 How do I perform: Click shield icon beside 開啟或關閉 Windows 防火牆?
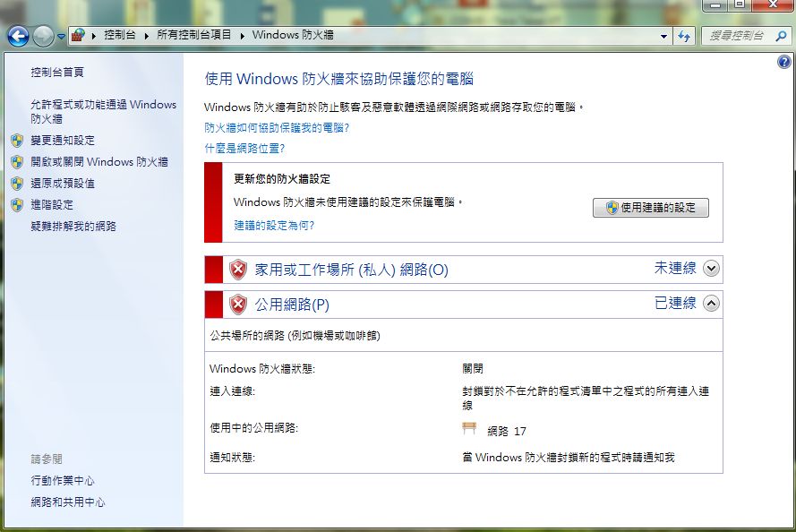tap(17, 161)
